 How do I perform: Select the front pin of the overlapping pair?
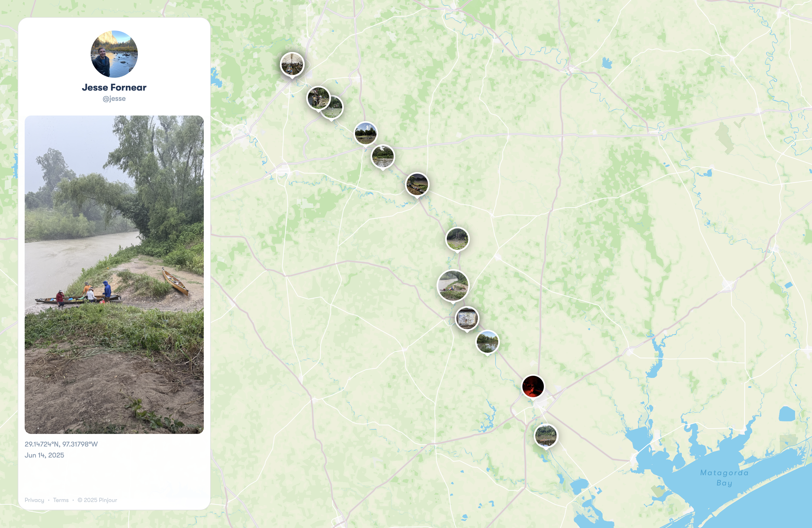[x=318, y=98]
